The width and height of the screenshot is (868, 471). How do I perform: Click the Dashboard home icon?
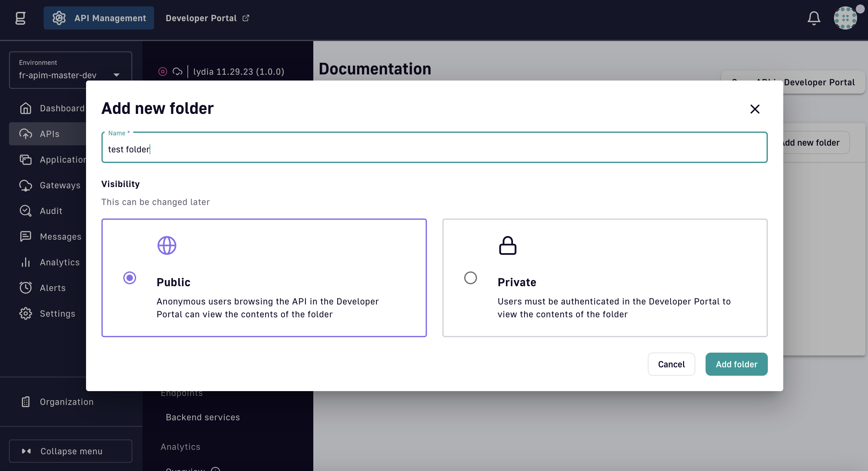pos(26,108)
